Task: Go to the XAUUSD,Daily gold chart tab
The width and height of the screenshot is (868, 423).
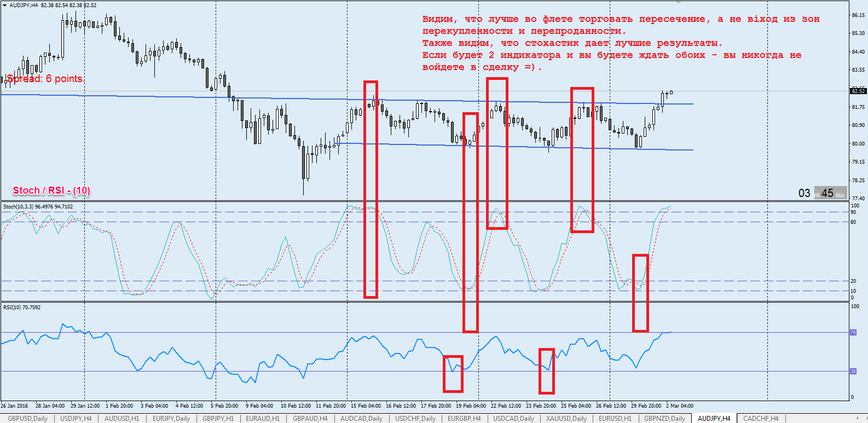Action: pyautogui.click(x=566, y=419)
